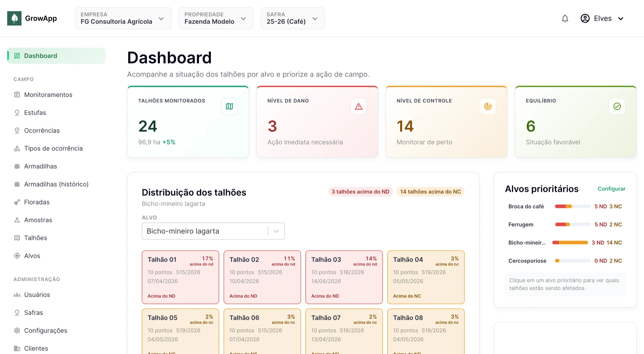Click the GrowApp leaf logo icon
Image resolution: width=644 pixels, height=354 pixels.
[x=14, y=18]
